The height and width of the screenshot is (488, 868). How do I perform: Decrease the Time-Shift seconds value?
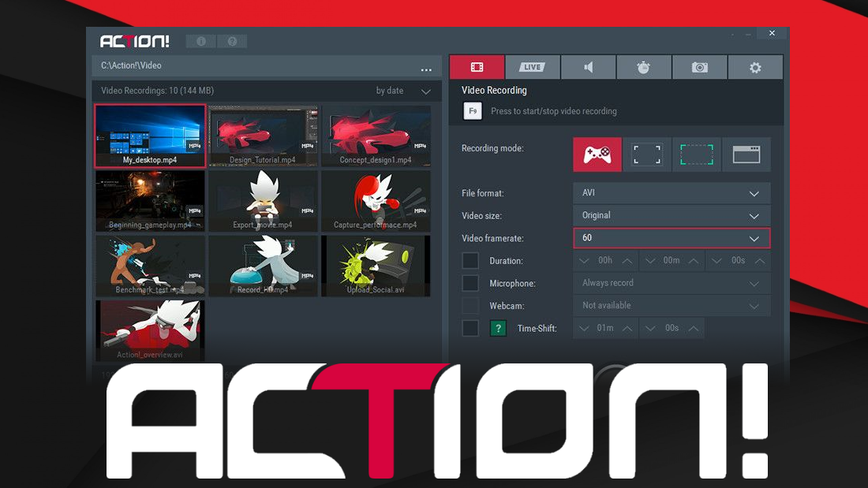coord(650,329)
